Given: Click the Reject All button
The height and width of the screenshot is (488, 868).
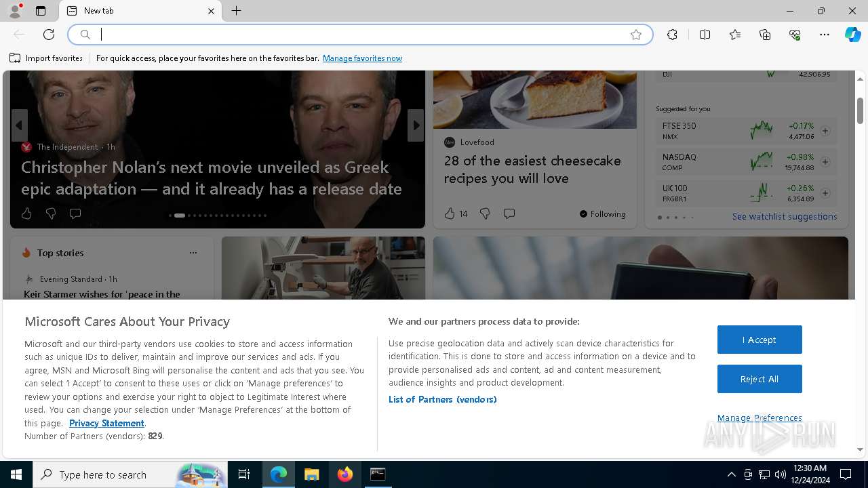Looking at the screenshot, I should click(x=759, y=379).
